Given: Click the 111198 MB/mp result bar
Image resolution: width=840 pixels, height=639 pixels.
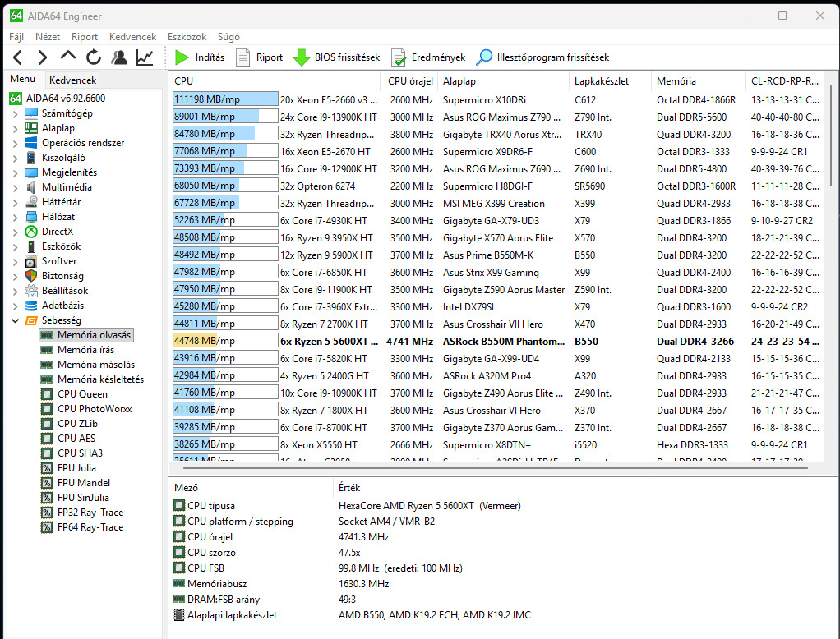Looking at the screenshot, I should tap(225, 99).
